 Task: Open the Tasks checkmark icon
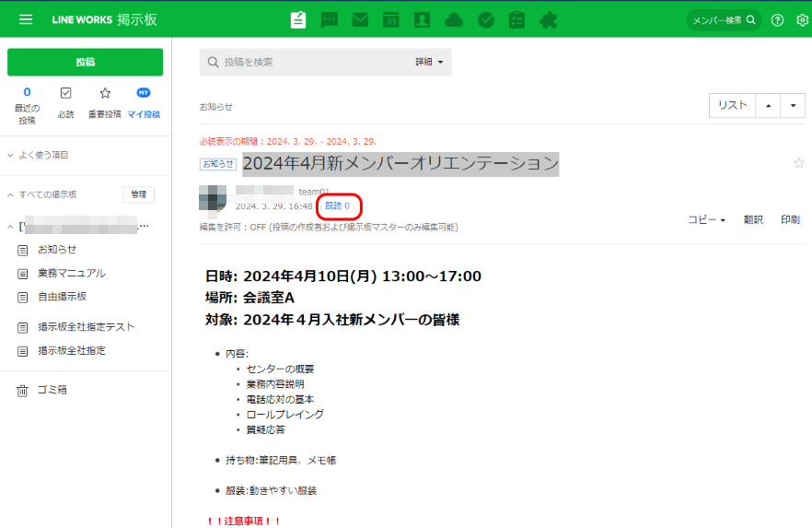coord(485,19)
